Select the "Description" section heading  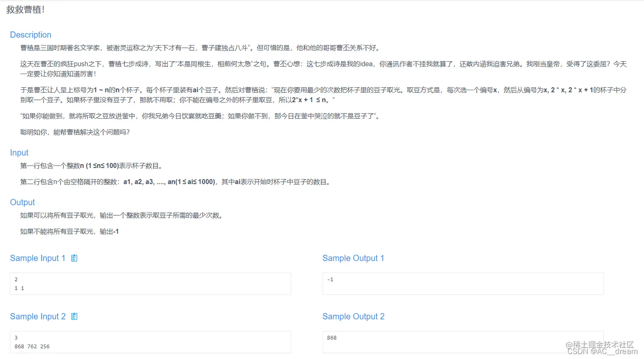31,35
